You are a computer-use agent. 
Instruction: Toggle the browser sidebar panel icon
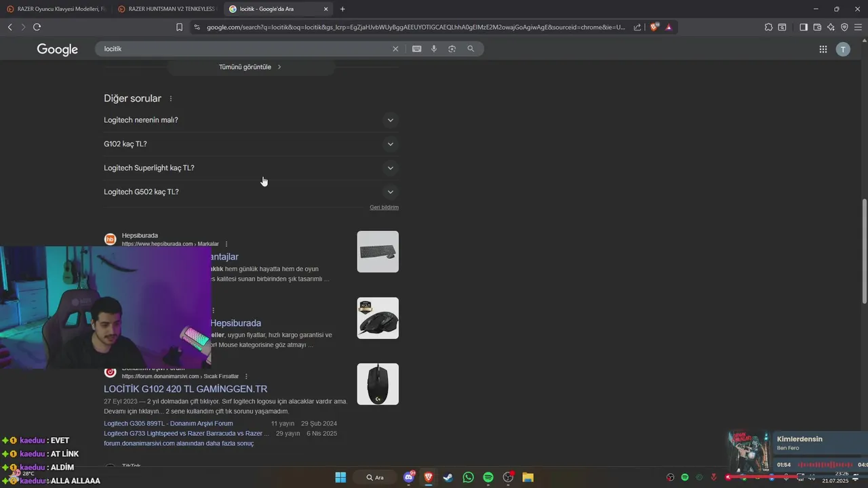tap(804, 27)
